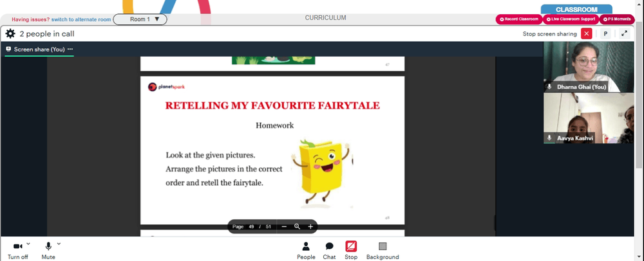Open the Chat panel
This screenshot has width=644, height=261.
[x=329, y=250]
